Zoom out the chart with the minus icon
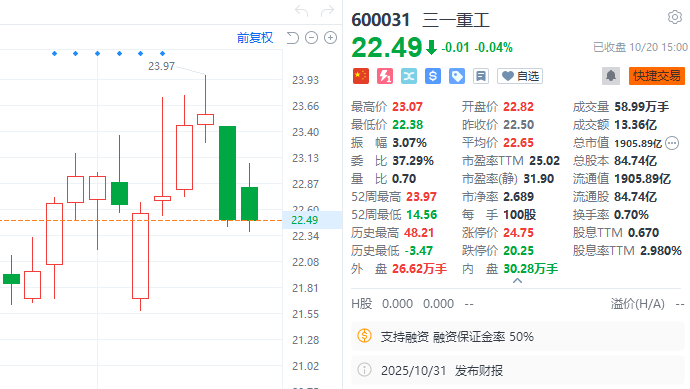 [312, 38]
